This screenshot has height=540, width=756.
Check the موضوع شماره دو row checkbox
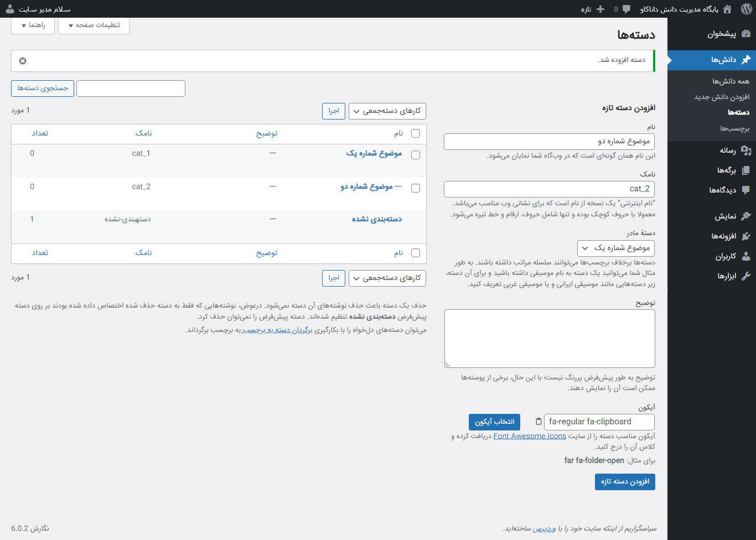(416, 188)
